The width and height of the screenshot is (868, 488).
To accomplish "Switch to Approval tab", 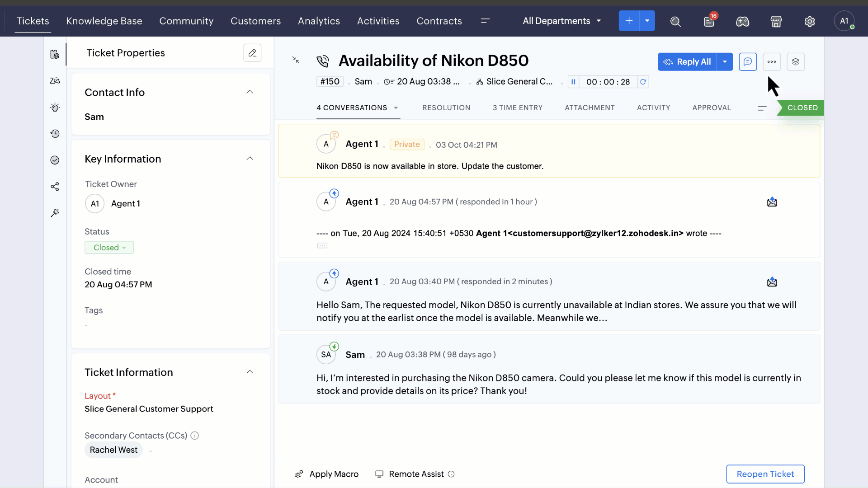I will pyautogui.click(x=712, y=108).
